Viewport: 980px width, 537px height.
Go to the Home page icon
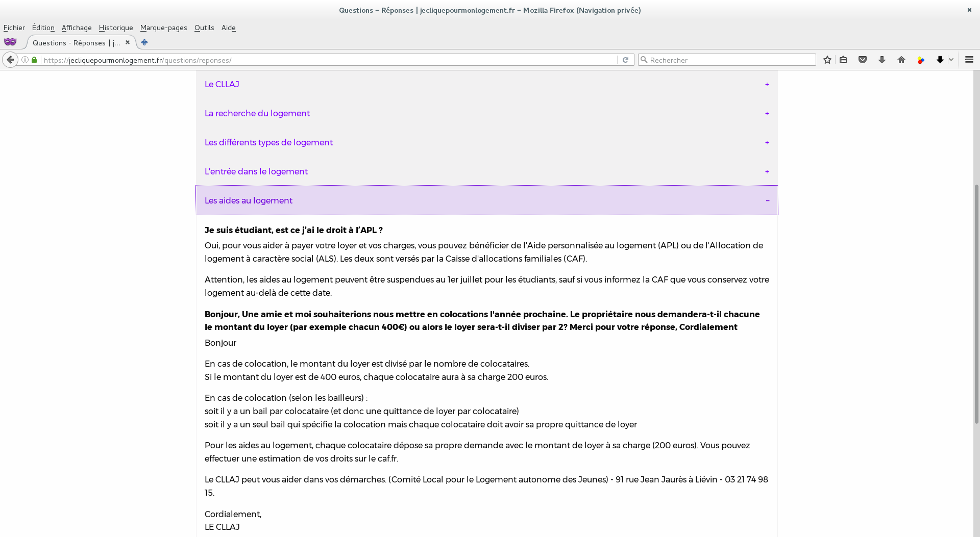click(x=901, y=60)
